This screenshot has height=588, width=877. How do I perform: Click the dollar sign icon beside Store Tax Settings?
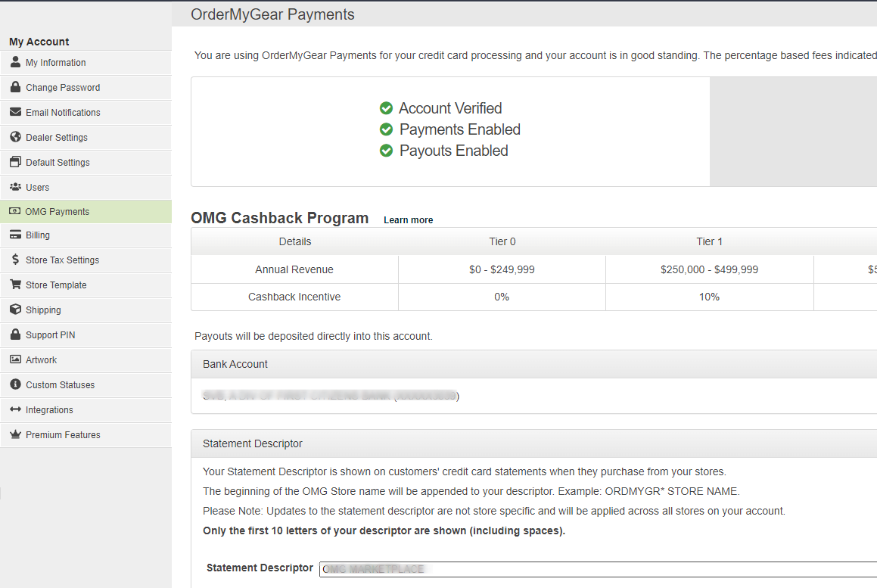[16, 260]
